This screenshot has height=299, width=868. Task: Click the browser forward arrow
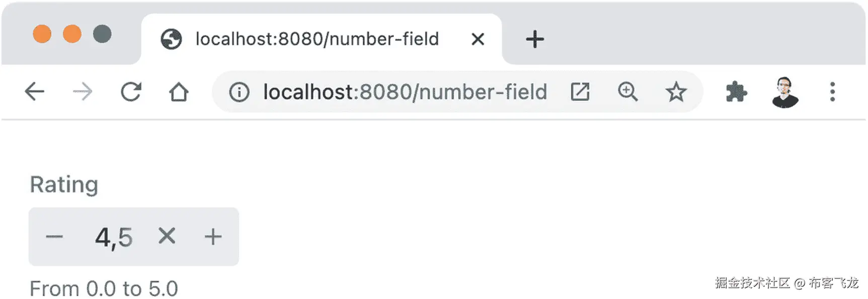pos(83,92)
